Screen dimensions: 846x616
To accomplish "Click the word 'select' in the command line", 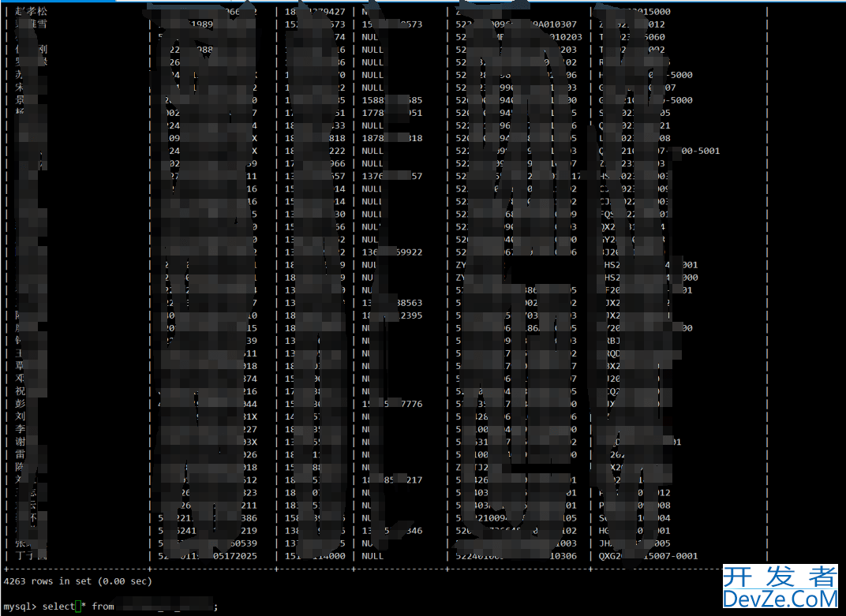I will pyautogui.click(x=58, y=607).
